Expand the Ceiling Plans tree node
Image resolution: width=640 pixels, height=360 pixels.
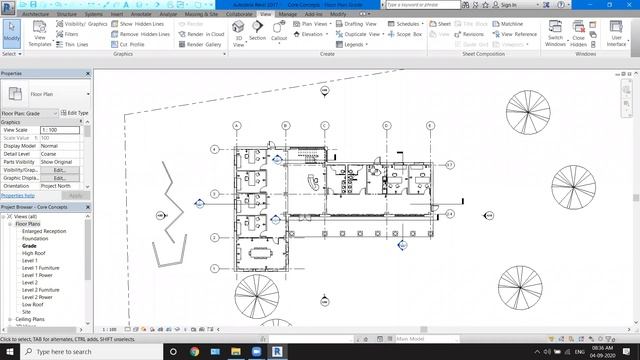coord(10,319)
